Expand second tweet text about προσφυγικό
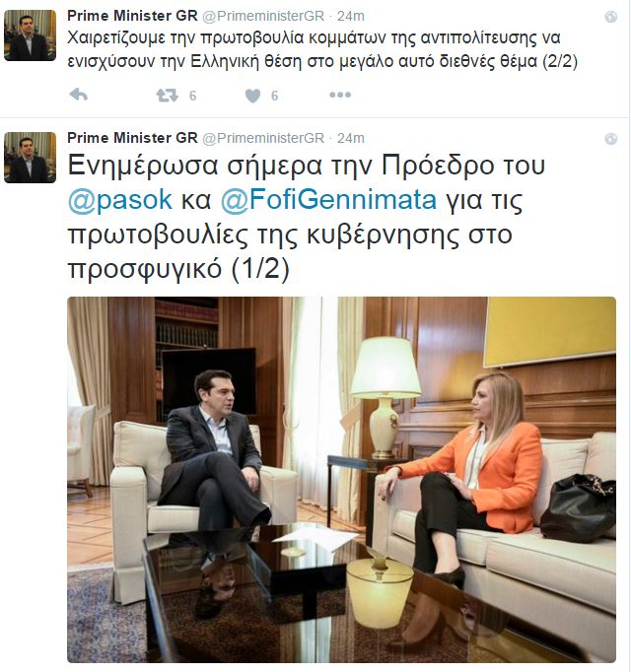The height and width of the screenshot is (672, 631). click(x=307, y=218)
